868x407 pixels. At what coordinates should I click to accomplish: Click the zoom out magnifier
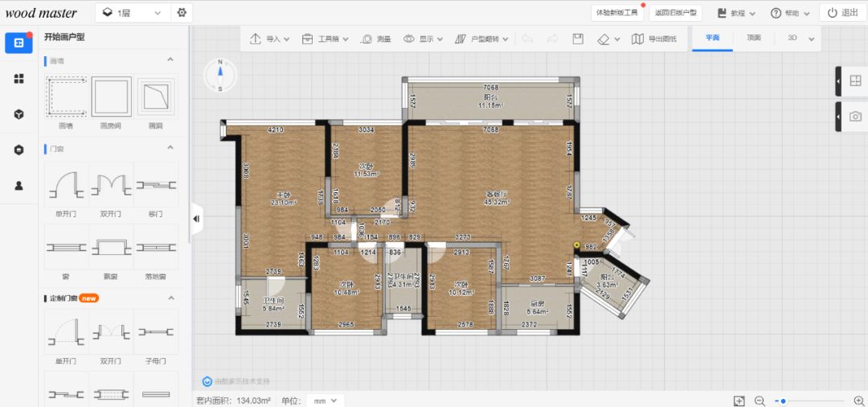click(x=760, y=401)
